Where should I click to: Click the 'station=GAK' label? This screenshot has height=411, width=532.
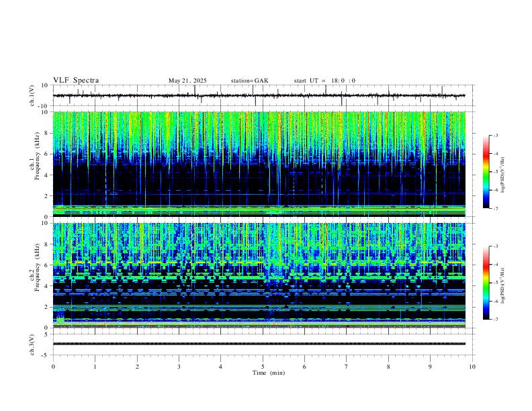pyautogui.click(x=249, y=81)
